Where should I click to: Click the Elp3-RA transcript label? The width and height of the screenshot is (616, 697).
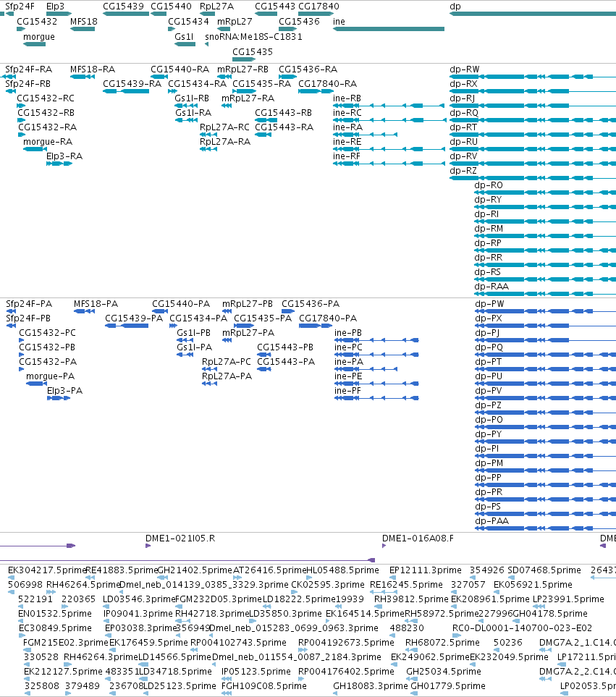64,156
